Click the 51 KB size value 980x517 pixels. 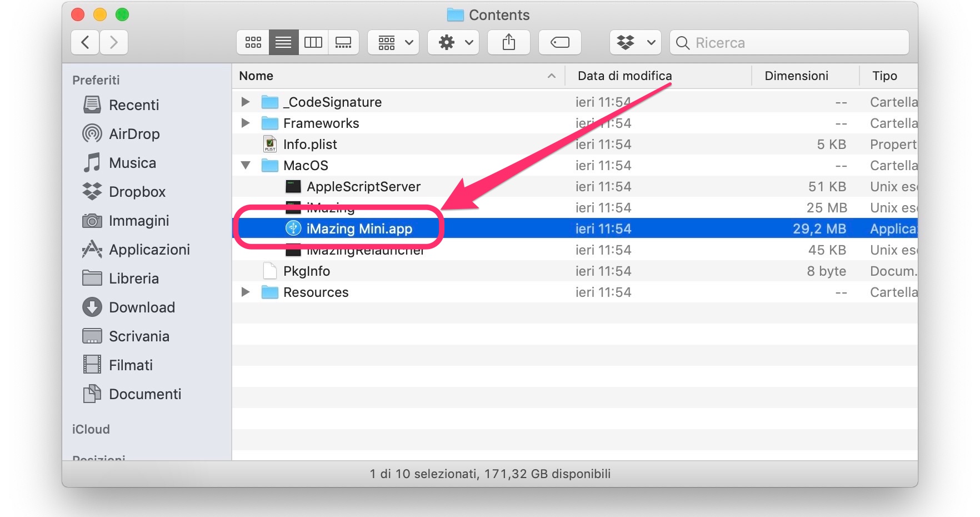pos(827,187)
